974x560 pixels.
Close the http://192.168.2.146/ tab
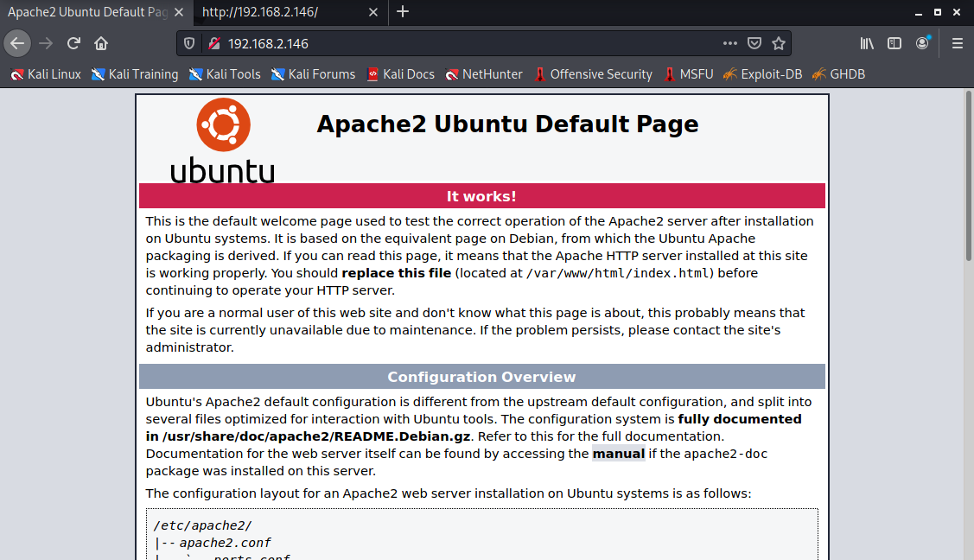(373, 12)
